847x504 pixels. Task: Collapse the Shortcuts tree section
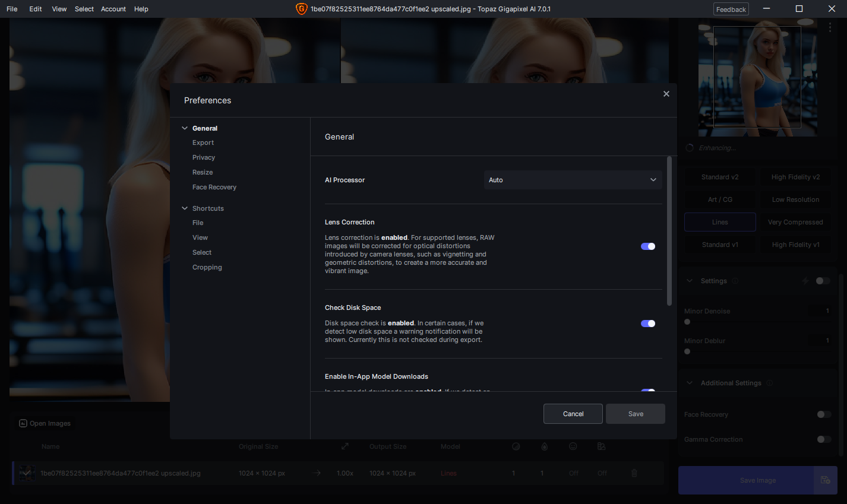185,208
